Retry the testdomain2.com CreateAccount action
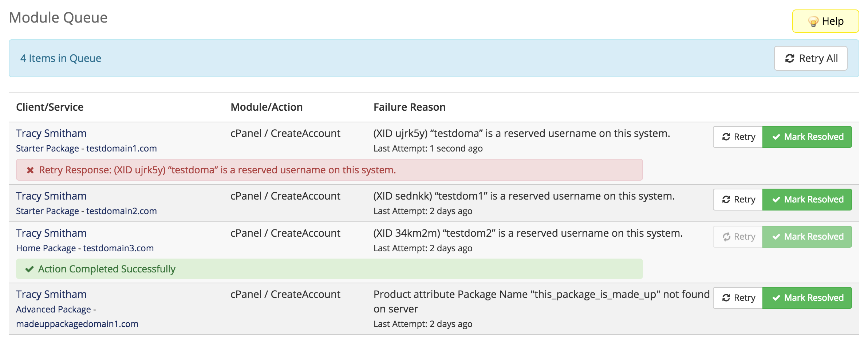 tap(738, 200)
